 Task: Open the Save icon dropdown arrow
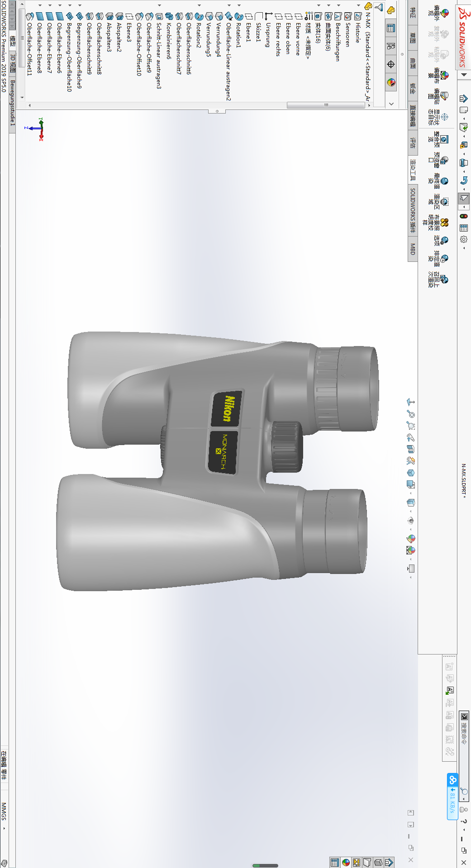coord(463,154)
